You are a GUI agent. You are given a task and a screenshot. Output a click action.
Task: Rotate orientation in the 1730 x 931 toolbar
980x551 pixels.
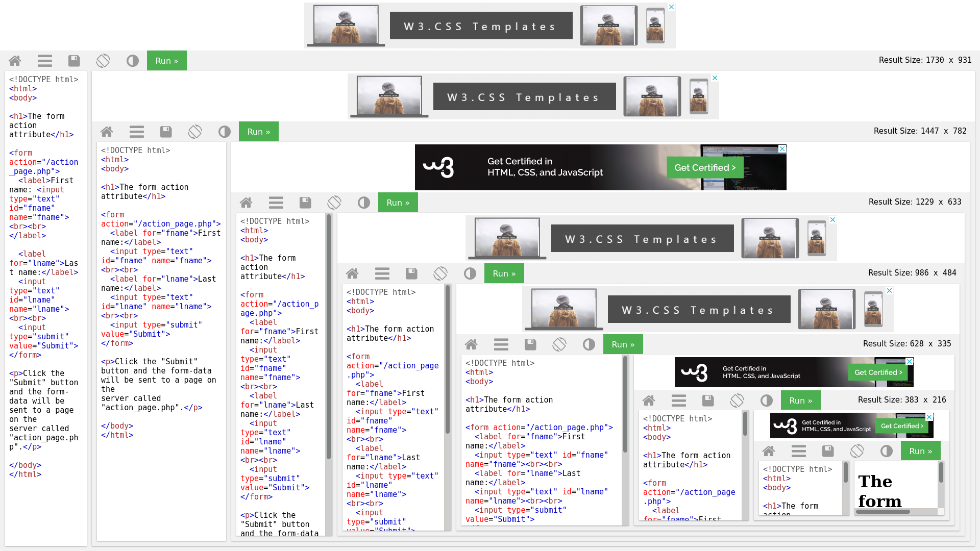[103, 61]
